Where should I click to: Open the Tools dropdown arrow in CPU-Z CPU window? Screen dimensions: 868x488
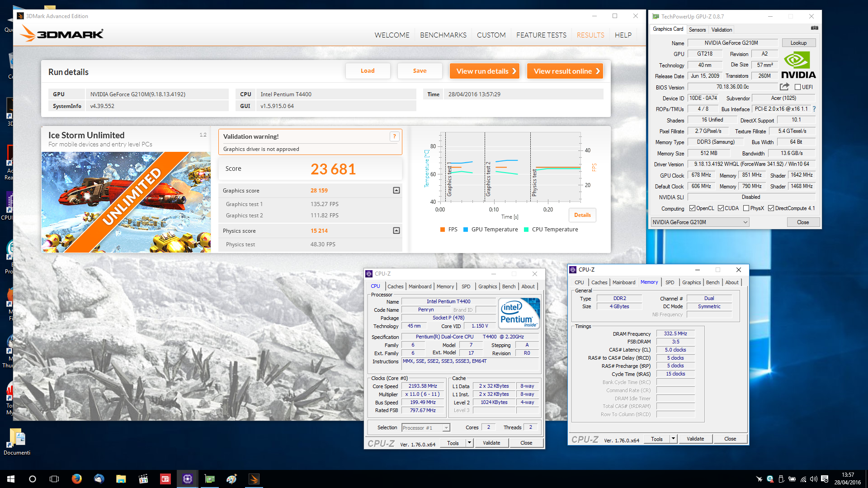point(470,443)
